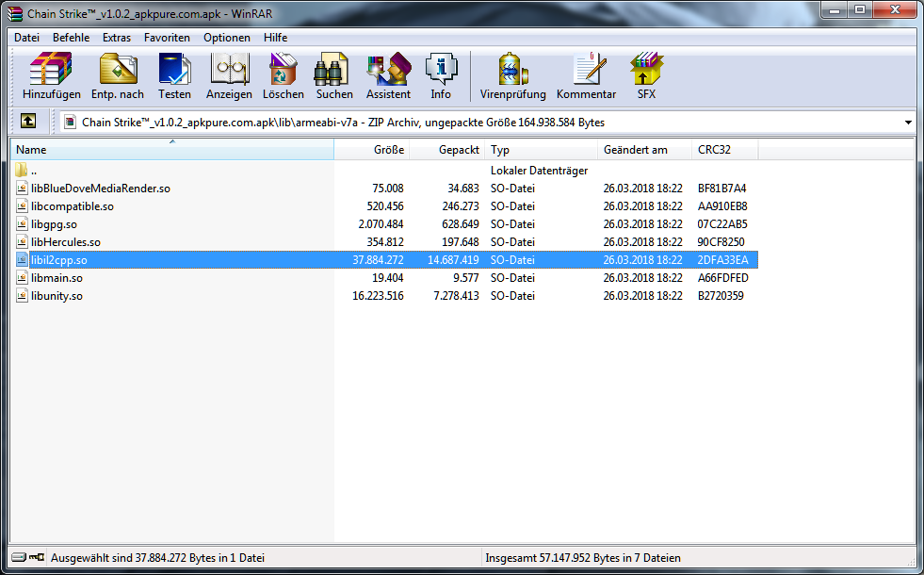Viewport: 924px width, 575px height.
Task: Click size value 2.070.484 of libgpg.so
Action: point(381,224)
